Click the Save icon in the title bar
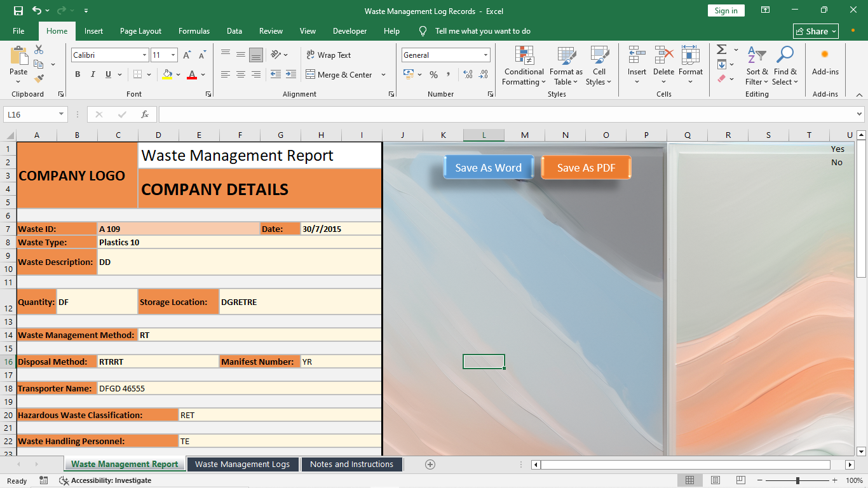 [x=18, y=10]
